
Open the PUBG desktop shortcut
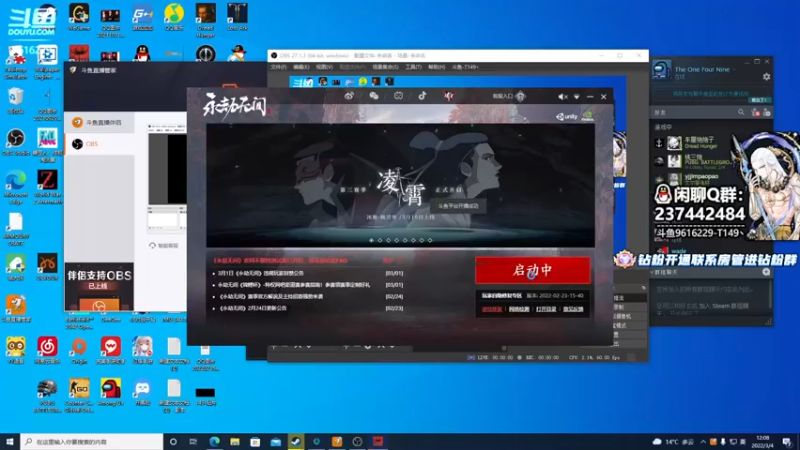(47, 395)
